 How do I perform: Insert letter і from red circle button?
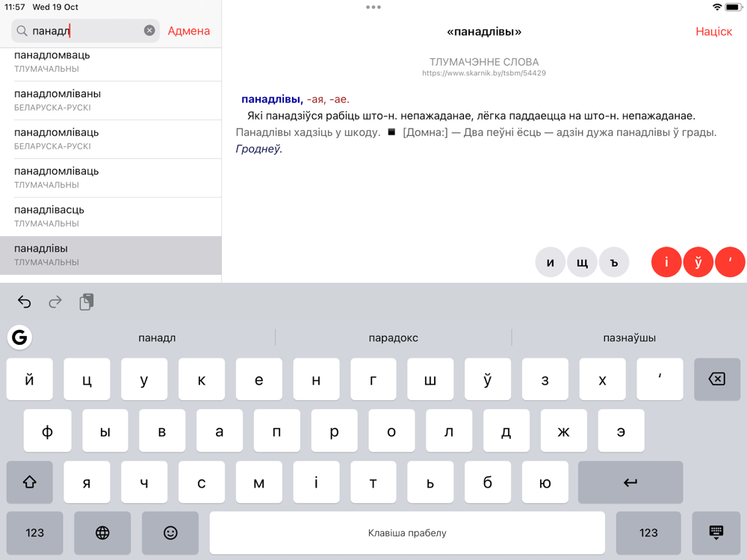pyautogui.click(x=666, y=262)
